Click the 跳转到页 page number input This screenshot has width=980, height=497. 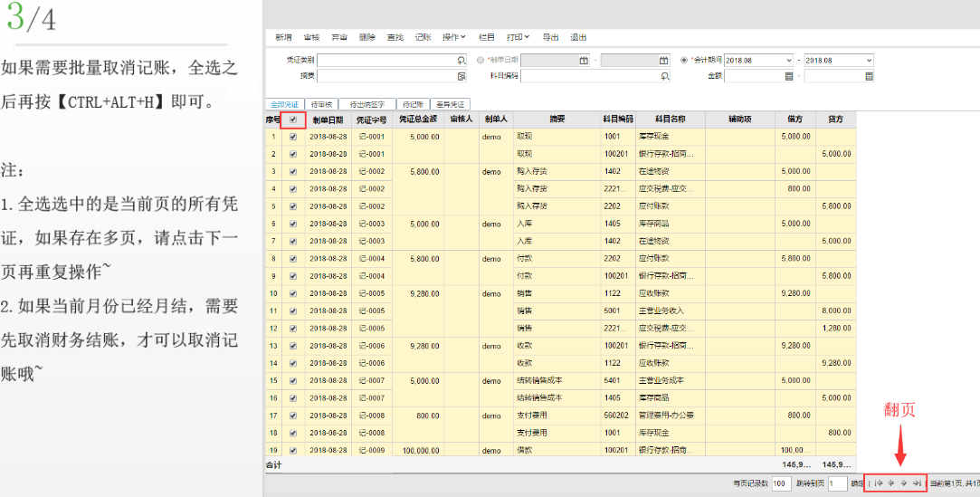pyautogui.click(x=838, y=483)
